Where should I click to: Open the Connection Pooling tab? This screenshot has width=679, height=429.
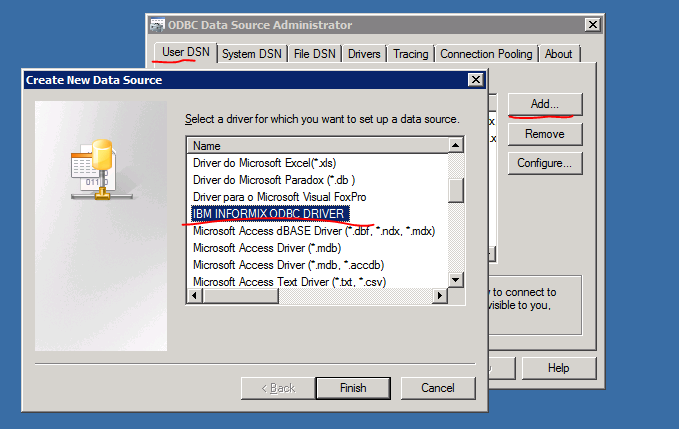(x=486, y=54)
